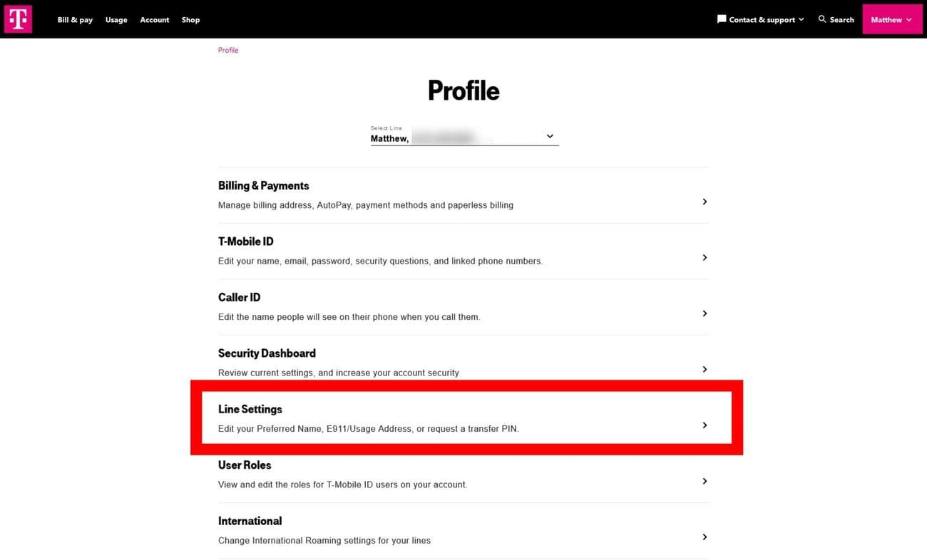Open the Shop menu item

tap(190, 20)
